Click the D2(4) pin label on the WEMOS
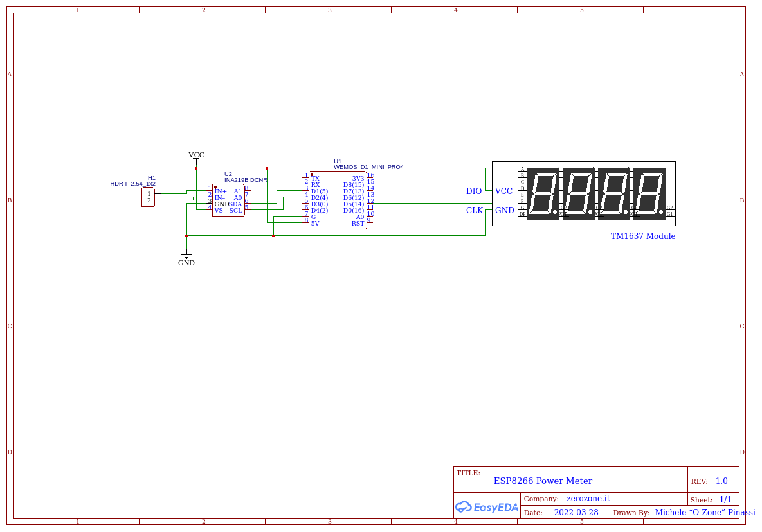Viewport: 762px width, 532px height. [320, 197]
